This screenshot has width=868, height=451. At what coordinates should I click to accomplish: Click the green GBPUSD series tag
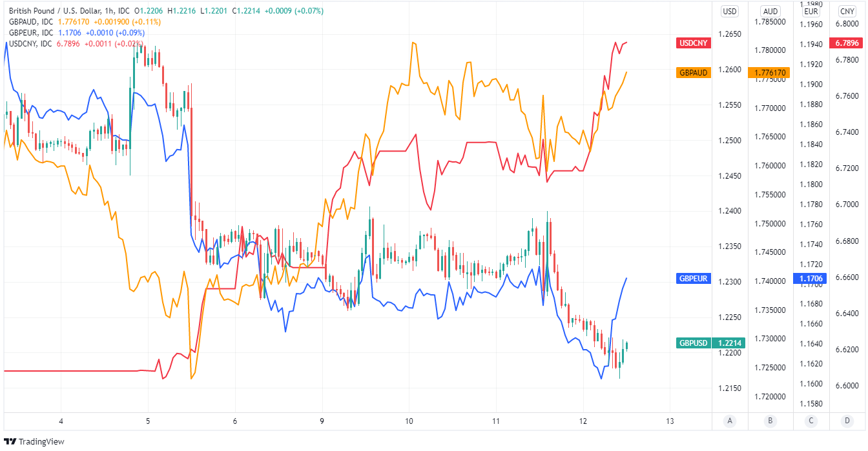(693, 343)
